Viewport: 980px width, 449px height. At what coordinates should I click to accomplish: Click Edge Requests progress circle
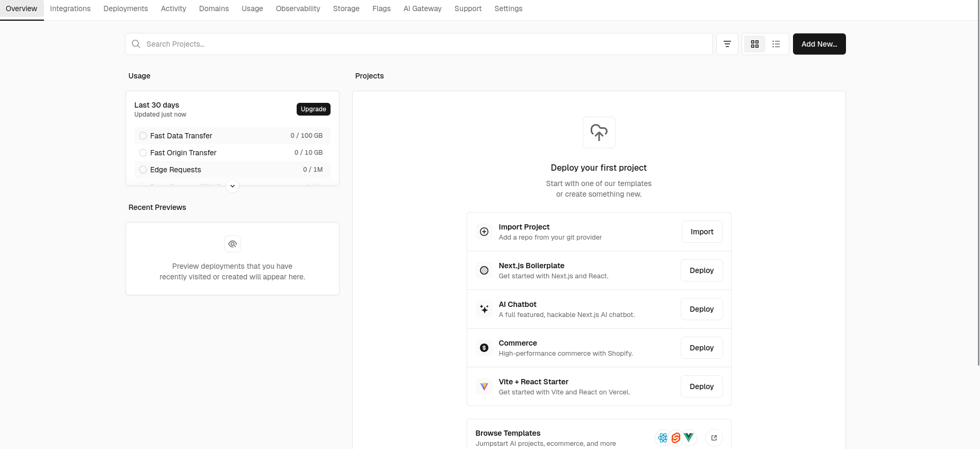(x=143, y=170)
